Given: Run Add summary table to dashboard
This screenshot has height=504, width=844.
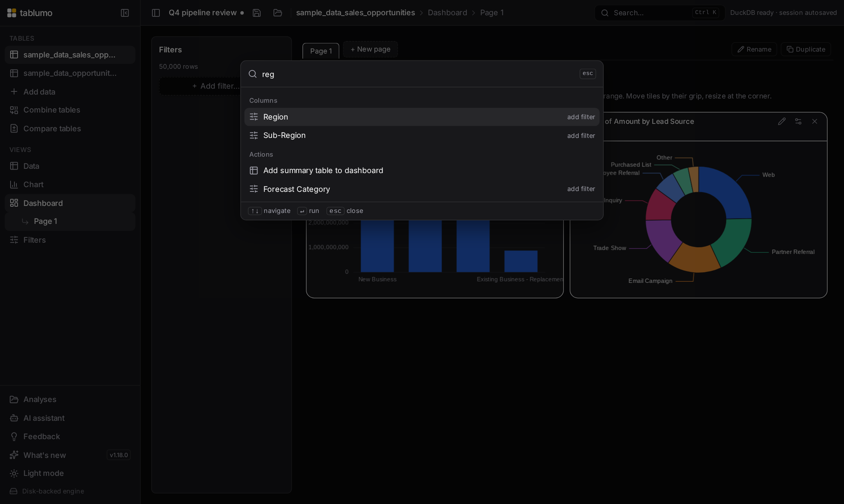Looking at the screenshot, I should click(x=422, y=170).
